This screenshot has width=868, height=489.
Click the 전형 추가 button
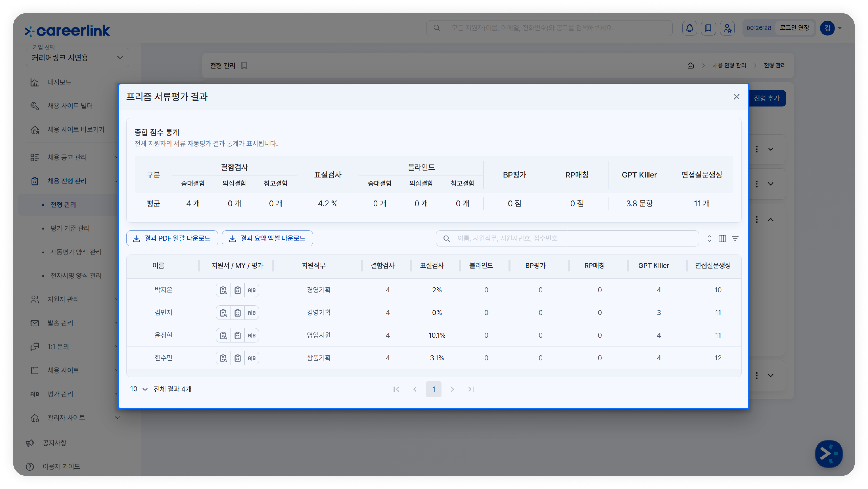point(767,98)
